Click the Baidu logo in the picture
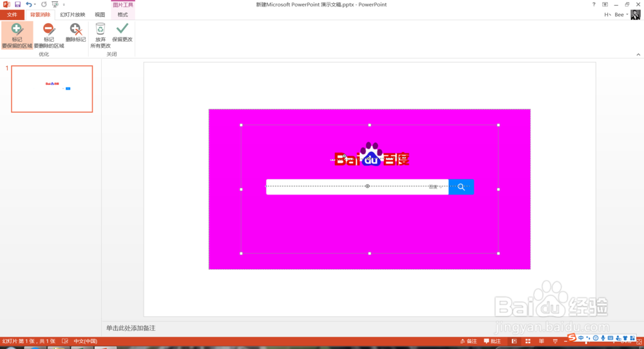This screenshot has height=349, width=644. click(372, 155)
